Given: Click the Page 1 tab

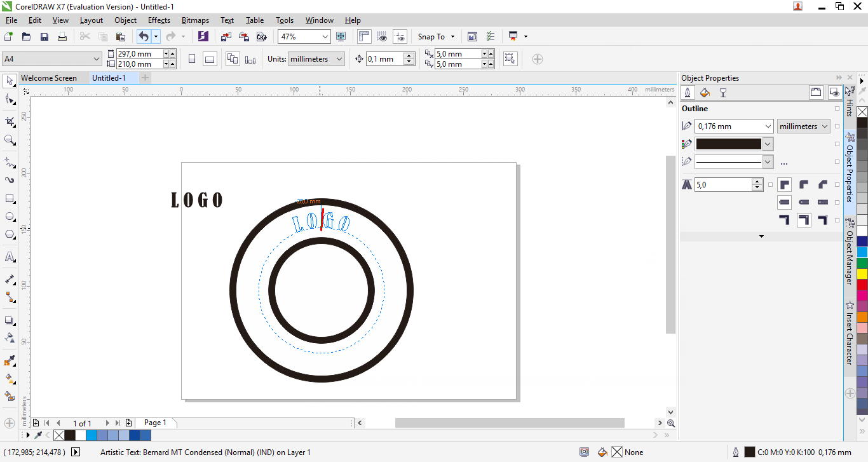Looking at the screenshot, I should 155,423.
